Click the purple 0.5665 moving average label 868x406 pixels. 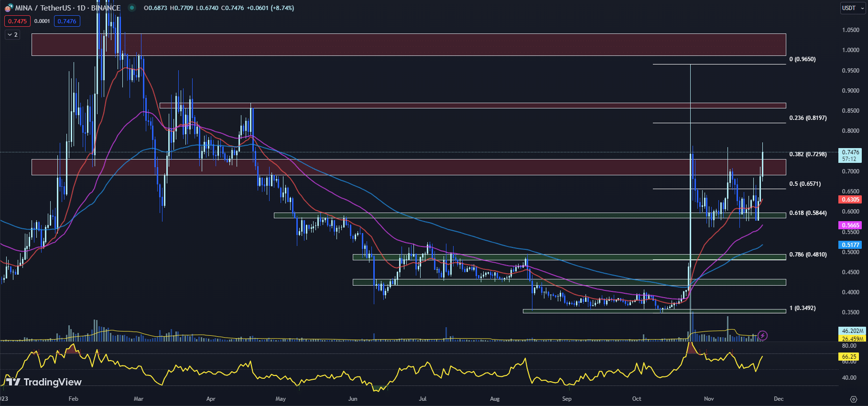point(850,225)
